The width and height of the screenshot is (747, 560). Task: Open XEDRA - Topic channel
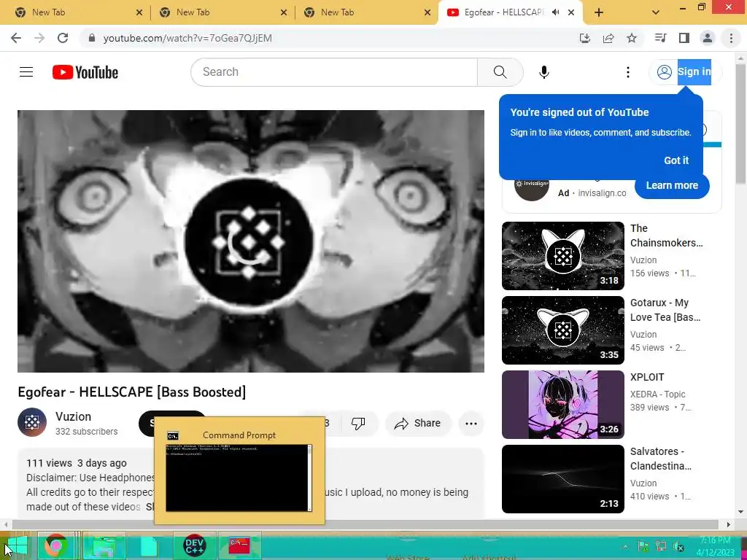[x=657, y=394]
